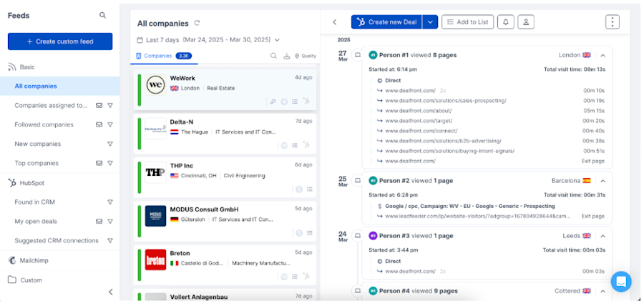Refresh the All companies feed
This screenshot has height=306, width=644.
197,23
